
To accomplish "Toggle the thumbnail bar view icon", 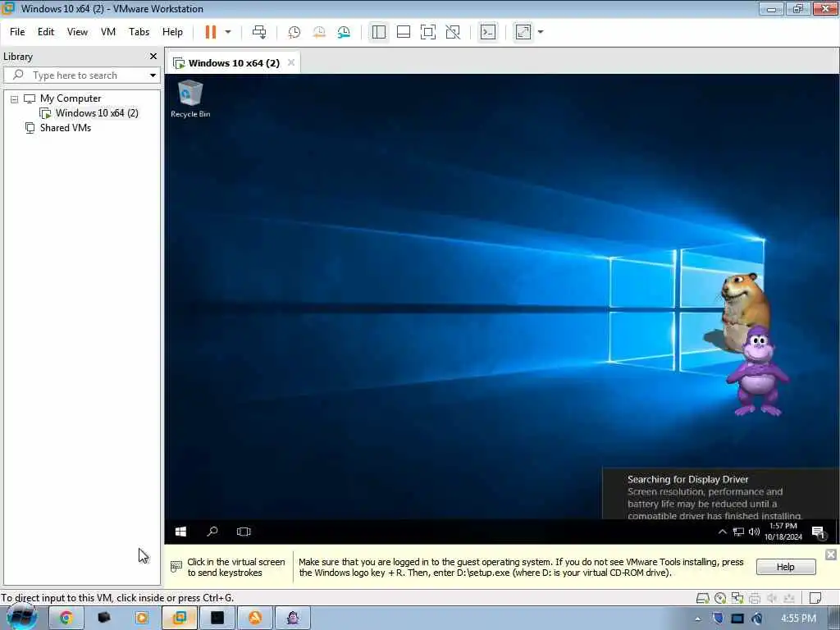I will [x=404, y=32].
